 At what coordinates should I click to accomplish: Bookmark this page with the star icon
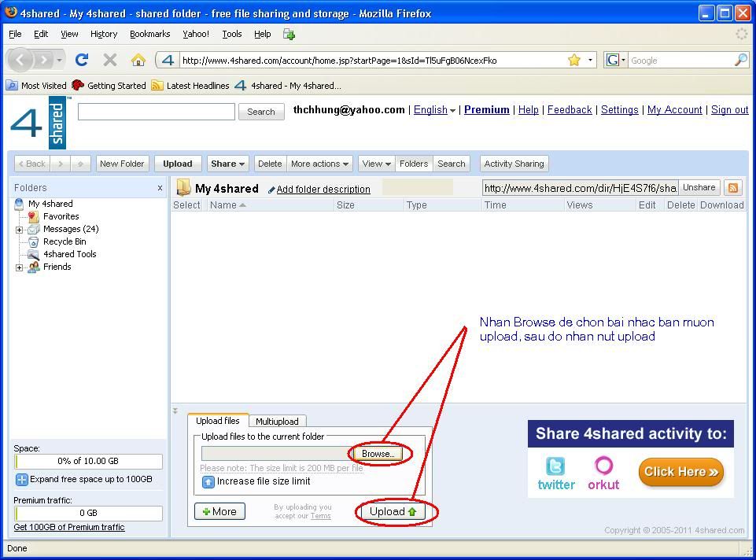[573, 60]
